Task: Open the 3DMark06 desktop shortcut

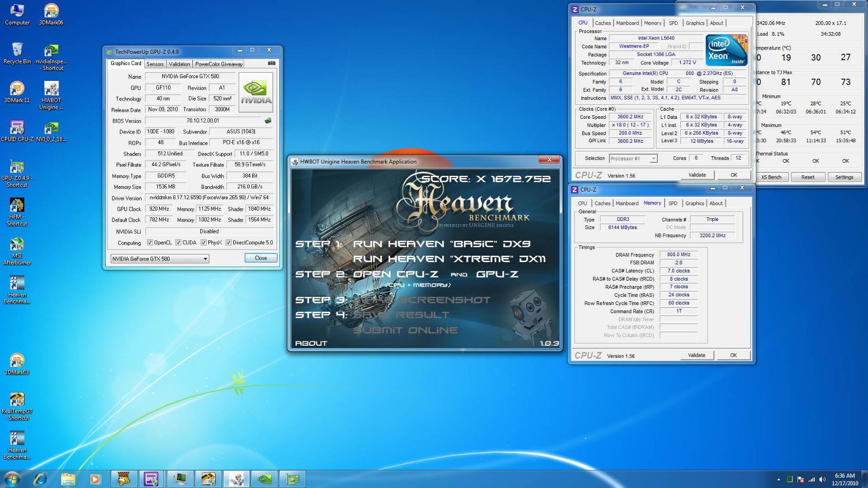Action: pyautogui.click(x=51, y=15)
